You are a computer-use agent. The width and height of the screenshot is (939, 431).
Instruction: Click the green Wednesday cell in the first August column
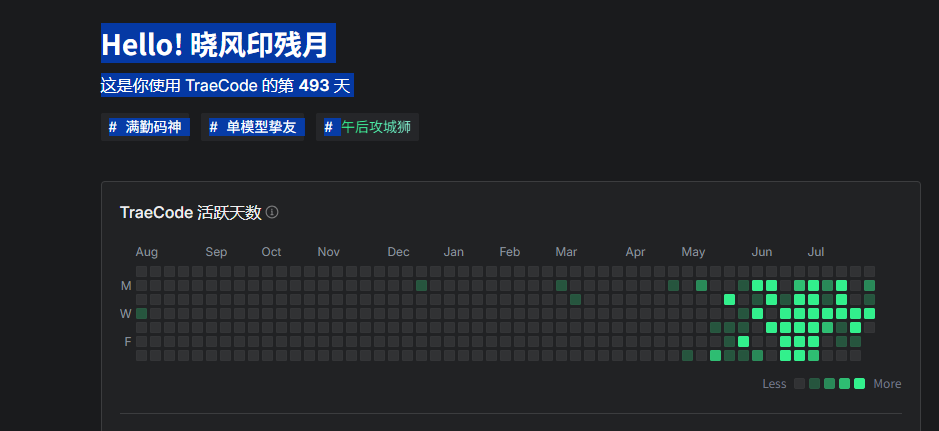141,314
